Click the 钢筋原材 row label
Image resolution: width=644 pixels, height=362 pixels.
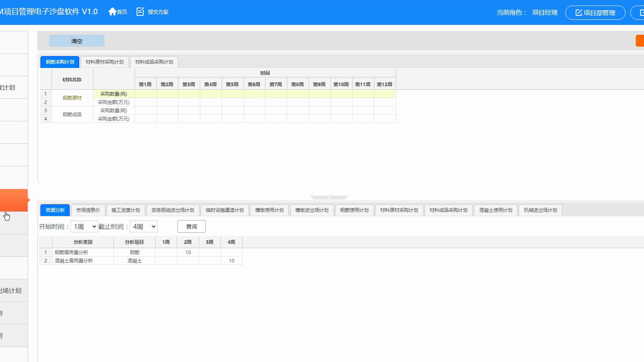point(72,98)
